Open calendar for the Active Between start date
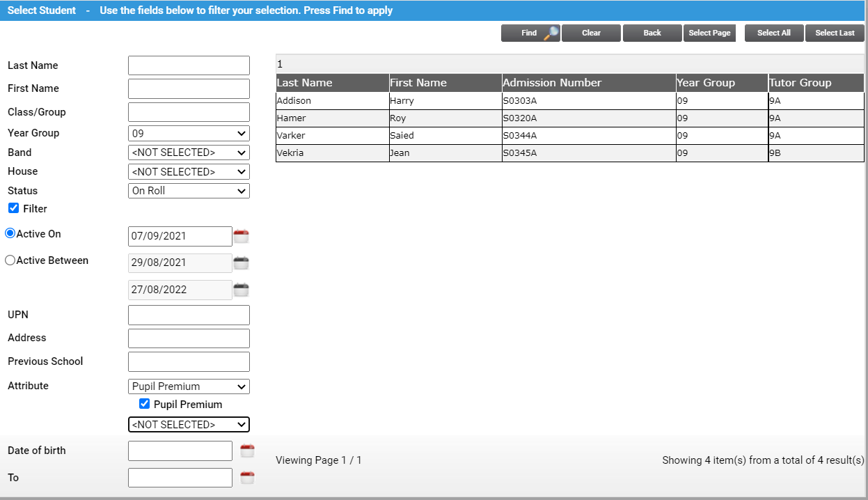The image size is (868, 500). point(241,263)
